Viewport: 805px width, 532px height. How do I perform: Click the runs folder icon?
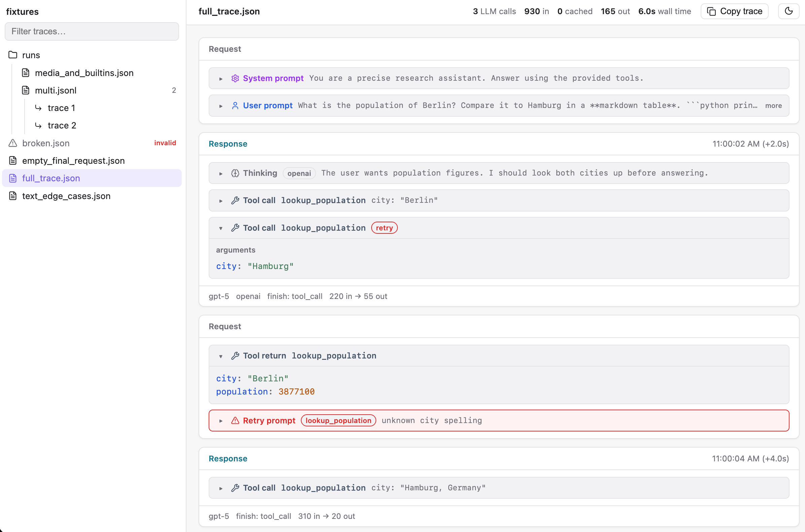(x=13, y=55)
